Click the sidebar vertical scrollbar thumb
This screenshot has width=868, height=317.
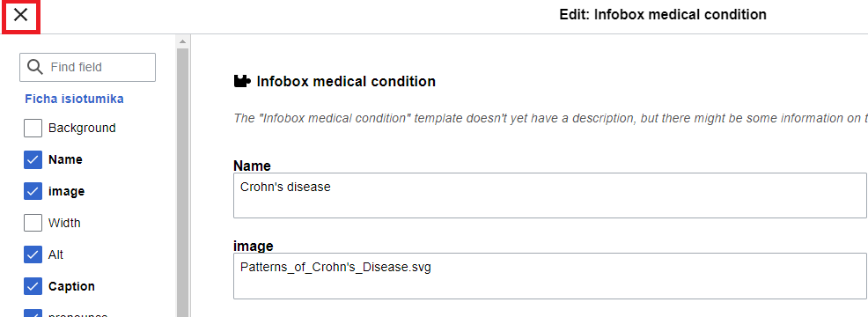click(x=183, y=183)
